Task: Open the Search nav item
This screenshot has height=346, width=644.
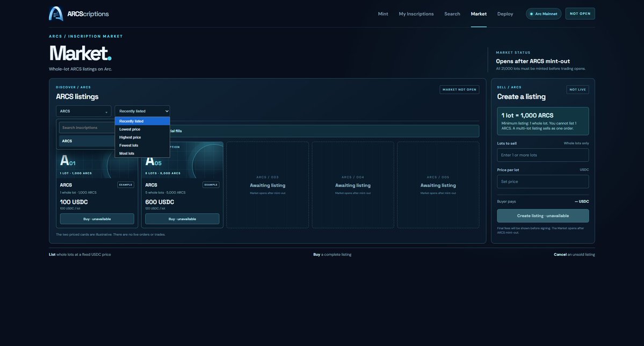Action: click(x=452, y=14)
